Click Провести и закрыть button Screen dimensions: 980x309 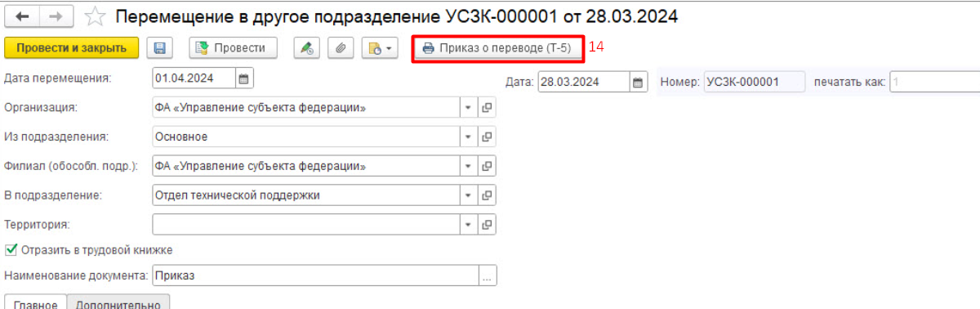tap(72, 48)
